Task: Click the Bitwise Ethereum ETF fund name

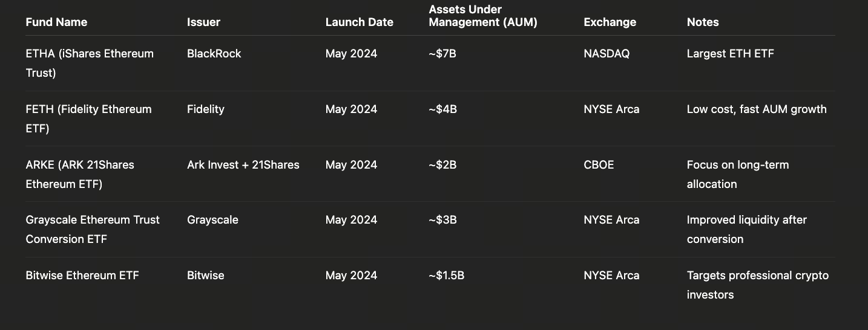Action: [x=82, y=276]
